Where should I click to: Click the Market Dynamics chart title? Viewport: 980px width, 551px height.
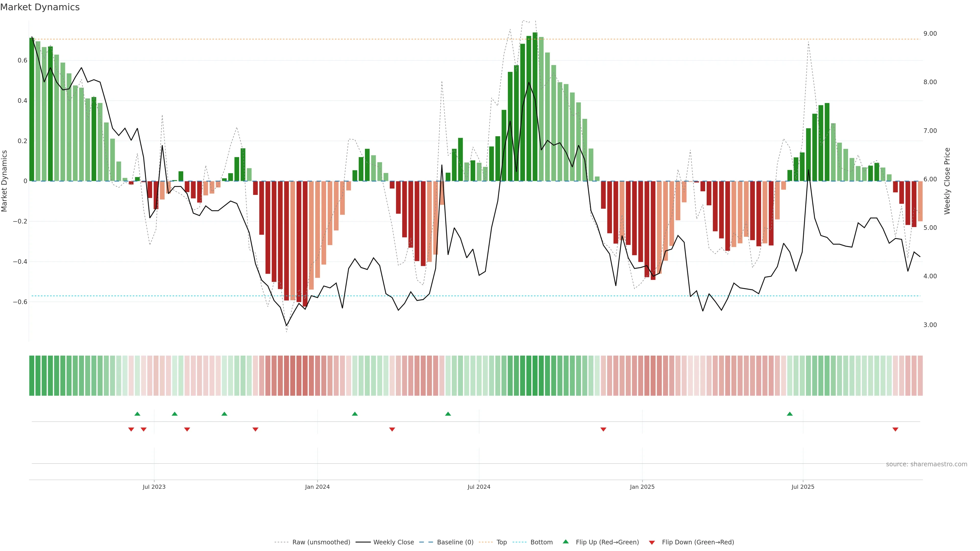pos(40,7)
